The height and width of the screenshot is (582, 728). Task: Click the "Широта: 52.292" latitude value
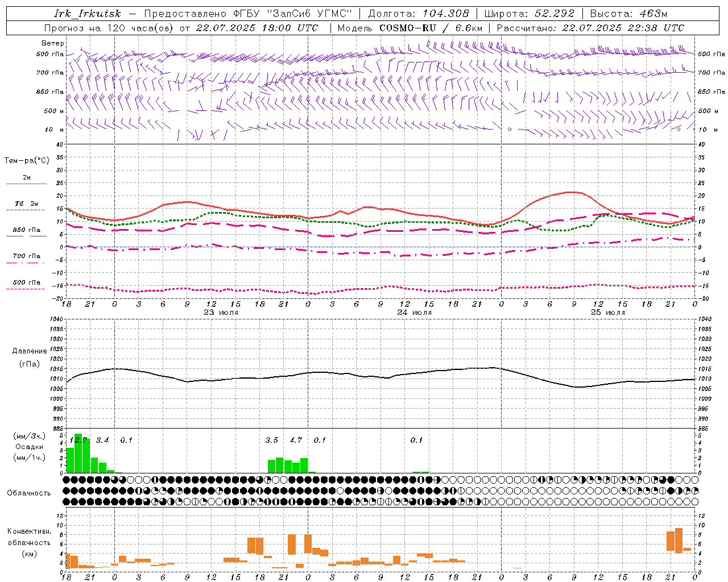[530, 14]
